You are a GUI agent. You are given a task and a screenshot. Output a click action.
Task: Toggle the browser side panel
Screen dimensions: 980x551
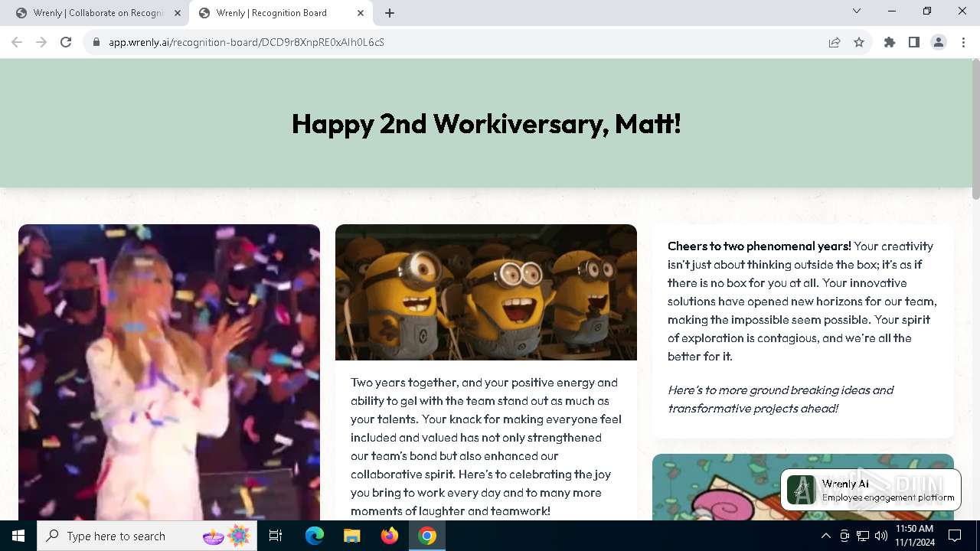914,42
